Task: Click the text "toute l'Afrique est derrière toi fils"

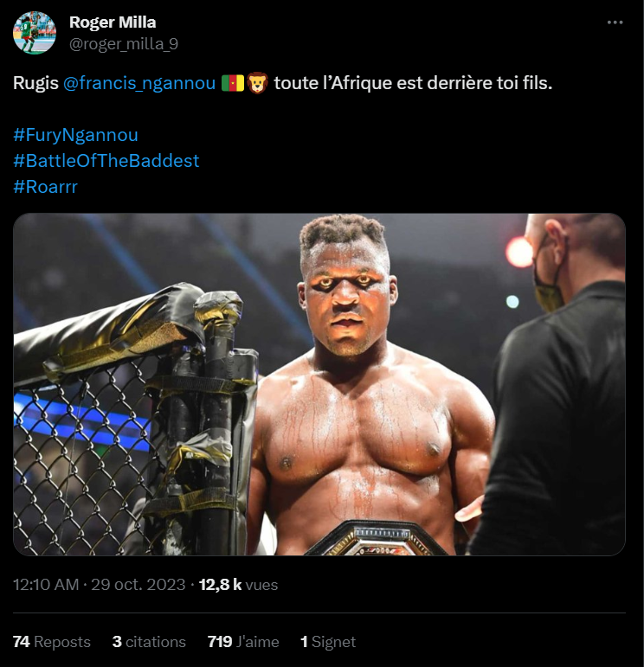Action: click(412, 84)
